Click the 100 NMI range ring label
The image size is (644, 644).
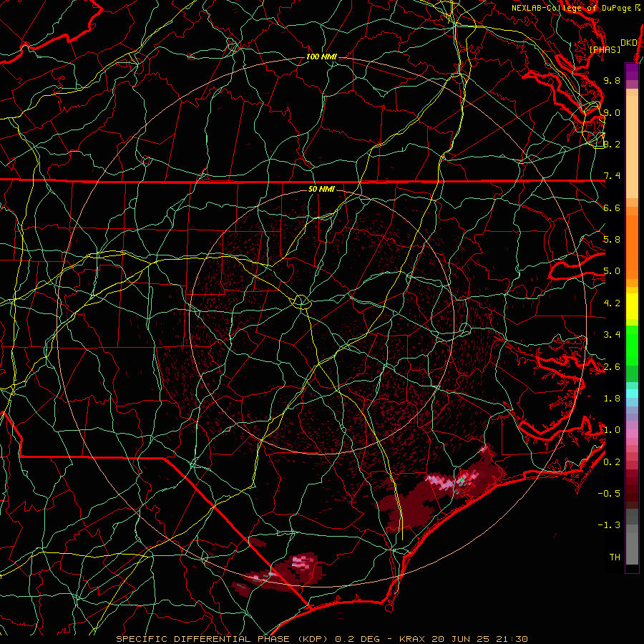tap(321, 57)
